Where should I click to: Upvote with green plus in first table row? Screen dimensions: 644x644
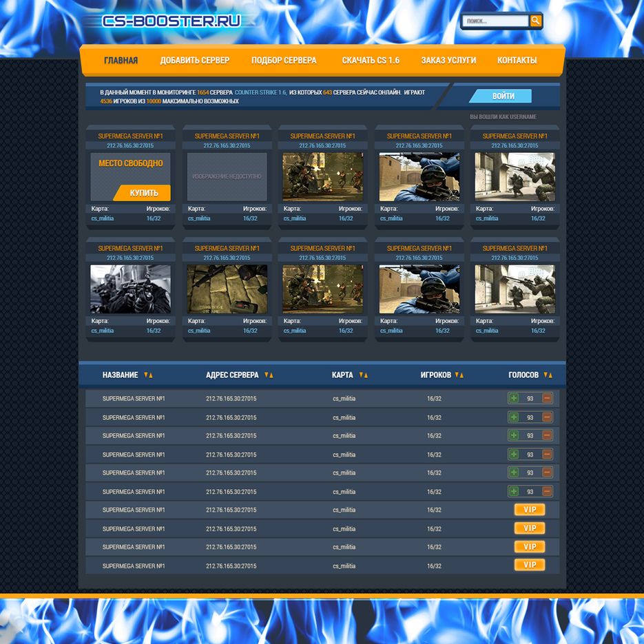click(x=513, y=398)
